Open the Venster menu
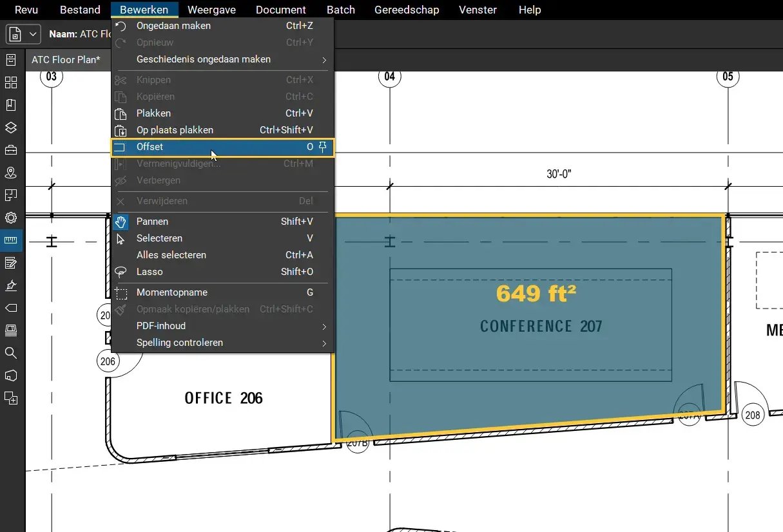Screen dimensions: 783x532 (478, 10)
